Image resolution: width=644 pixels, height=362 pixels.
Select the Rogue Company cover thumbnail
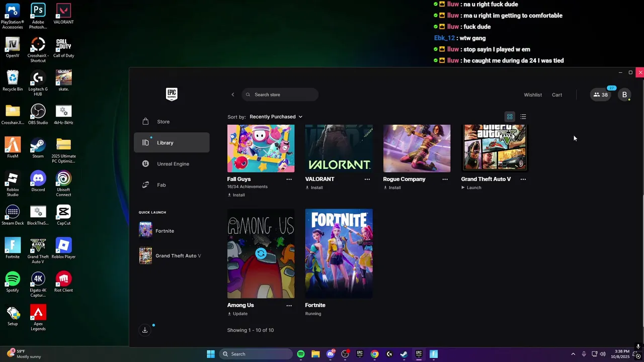tap(417, 148)
